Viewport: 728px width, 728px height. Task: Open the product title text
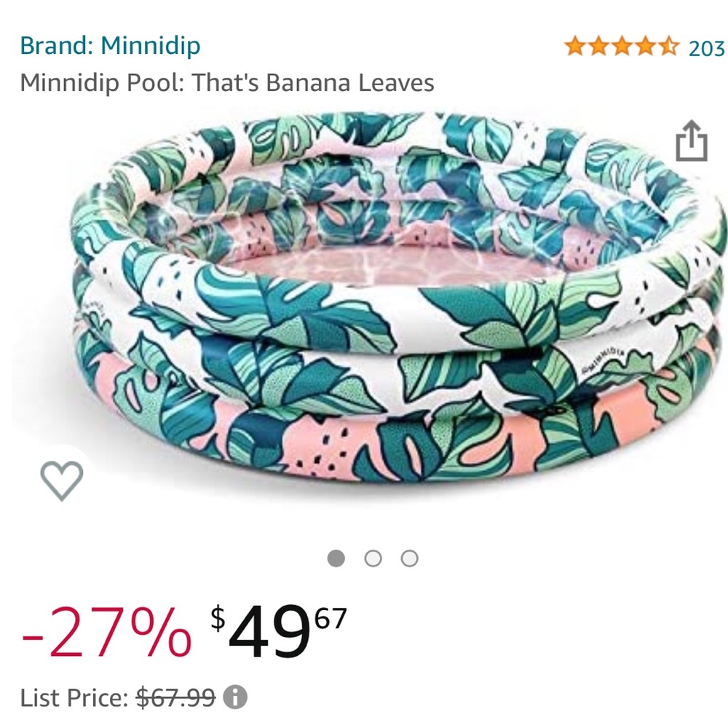coord(227,83)
